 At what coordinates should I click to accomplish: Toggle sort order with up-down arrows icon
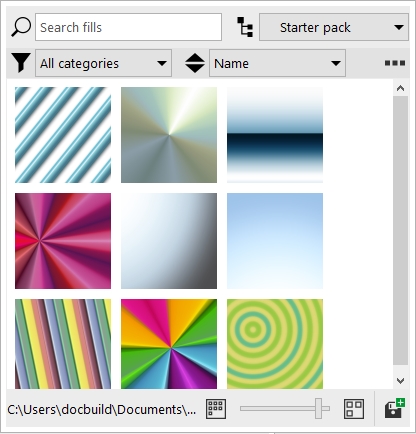195,63
